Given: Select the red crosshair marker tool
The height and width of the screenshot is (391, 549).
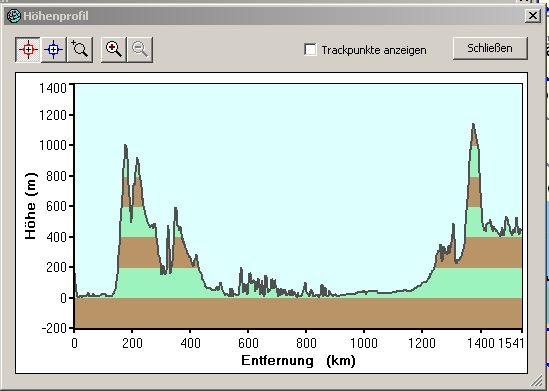Looking at the screenshot, I should pyautogui.click(x=28, y=50).
